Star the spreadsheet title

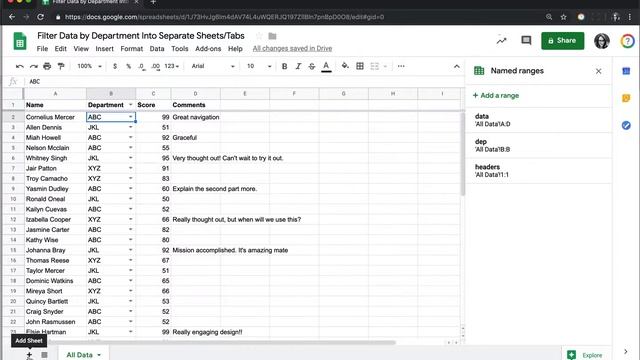(259, 36)
